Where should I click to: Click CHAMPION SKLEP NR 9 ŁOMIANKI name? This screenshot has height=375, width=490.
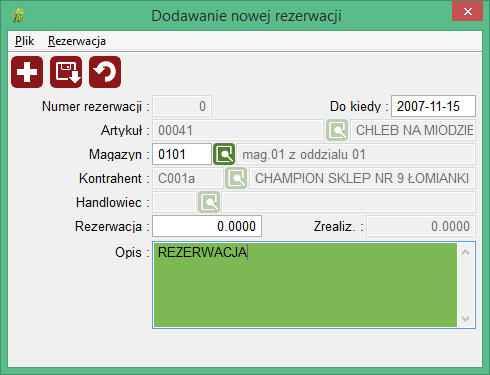pyautogui.click(x=362, y=178)
